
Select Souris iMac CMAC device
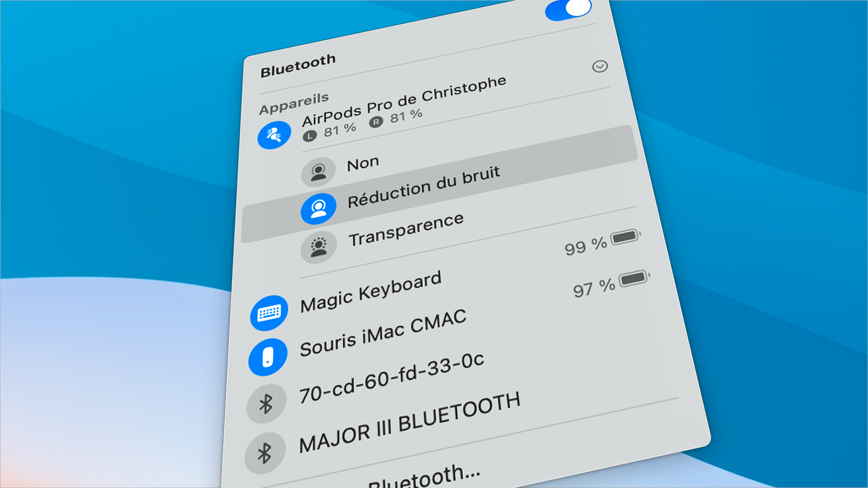pos(382,333)
